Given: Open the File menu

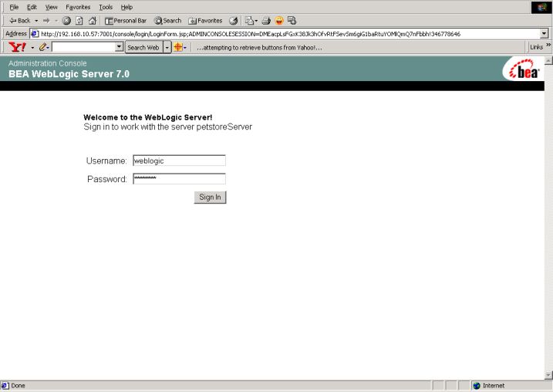Looking at the screenshot, I should click(14, 7).
